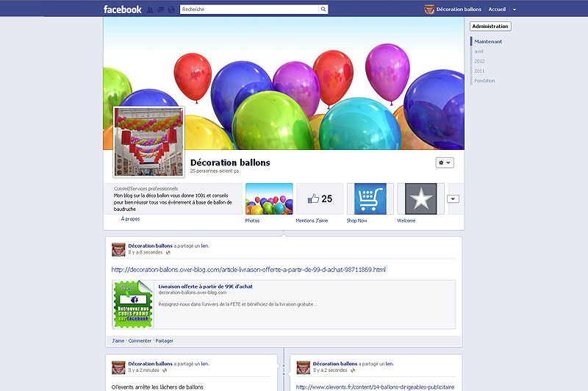
Task: Click the avatar on the 2 secondes post
Action: tap(303, 367)
